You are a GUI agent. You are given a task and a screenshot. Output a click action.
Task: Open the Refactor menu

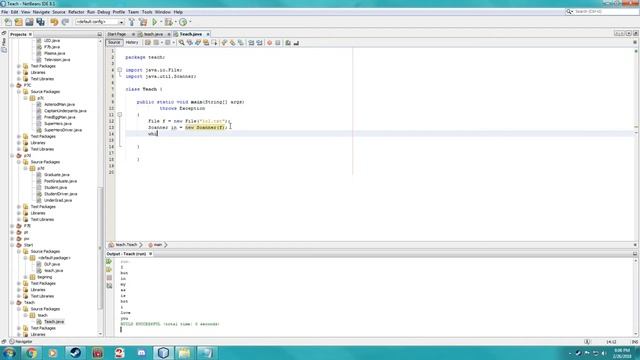coord(76,12)
